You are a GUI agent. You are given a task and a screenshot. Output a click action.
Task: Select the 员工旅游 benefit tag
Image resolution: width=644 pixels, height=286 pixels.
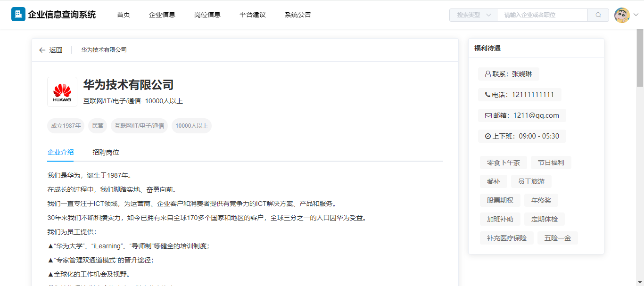click(531, 181)
